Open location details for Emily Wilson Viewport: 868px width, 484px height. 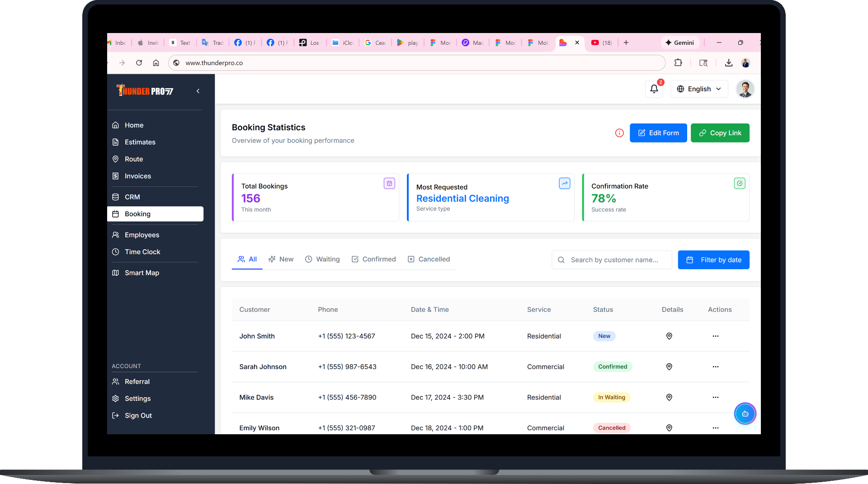click(669, 428)
